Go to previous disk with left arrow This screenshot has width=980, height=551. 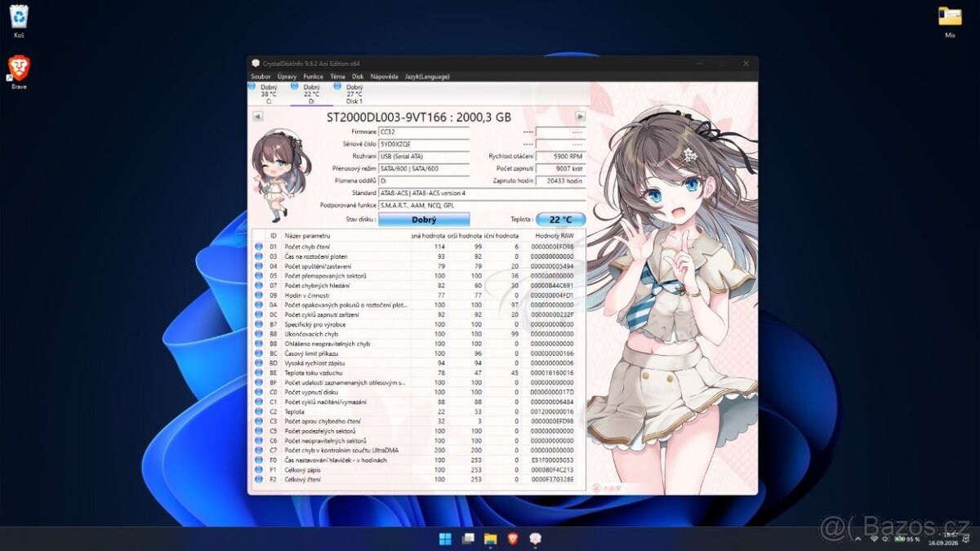257,117
